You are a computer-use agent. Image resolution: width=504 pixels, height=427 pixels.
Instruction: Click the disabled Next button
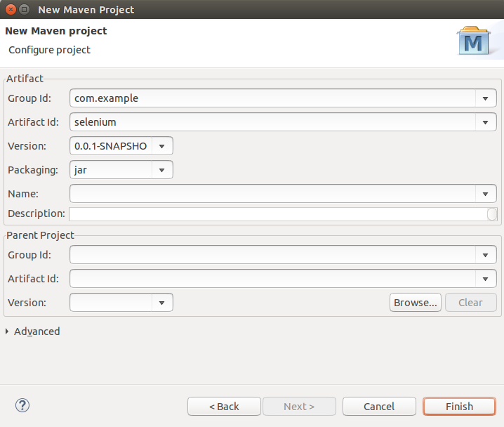click(299, 407)
